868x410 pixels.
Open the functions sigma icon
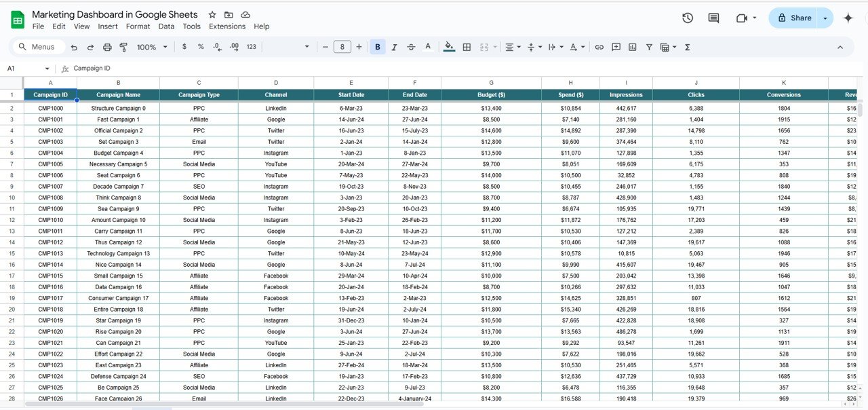point(688,47)
